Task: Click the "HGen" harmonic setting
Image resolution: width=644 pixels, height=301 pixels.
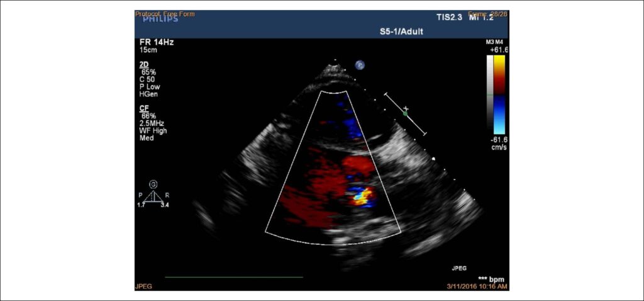Action: tap(148, 94)
